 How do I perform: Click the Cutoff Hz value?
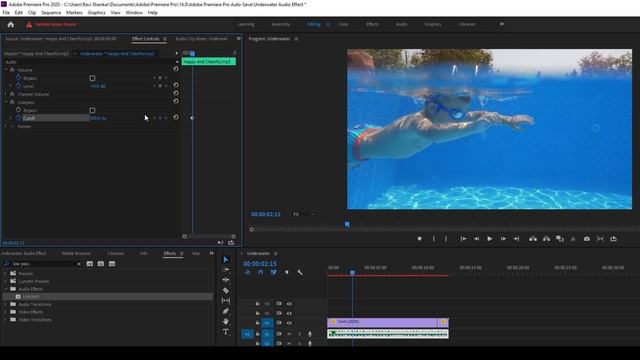coord(98,118)
